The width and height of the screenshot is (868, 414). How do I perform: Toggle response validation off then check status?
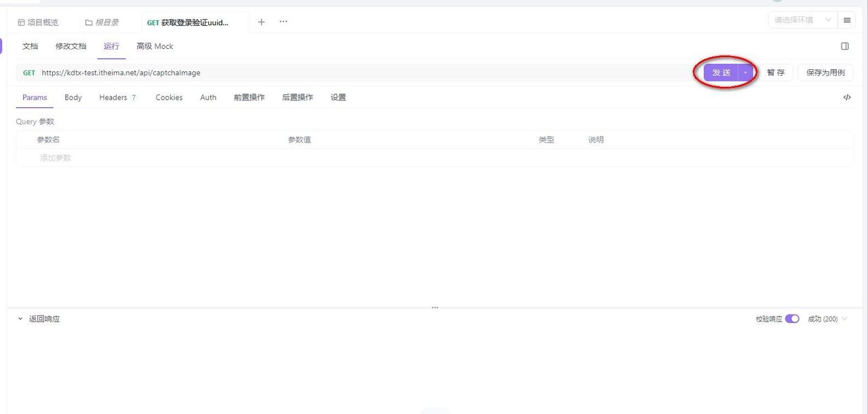(792, 318)
